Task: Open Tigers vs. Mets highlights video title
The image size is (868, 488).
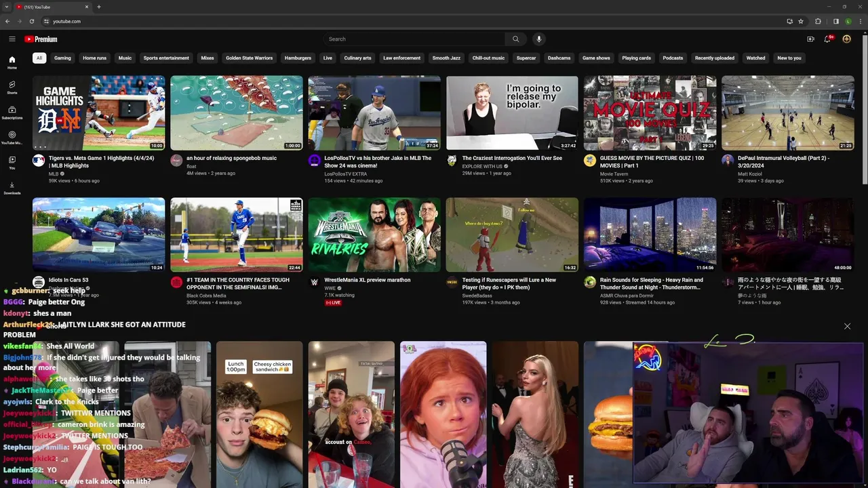Action: (x=101, y=162)
